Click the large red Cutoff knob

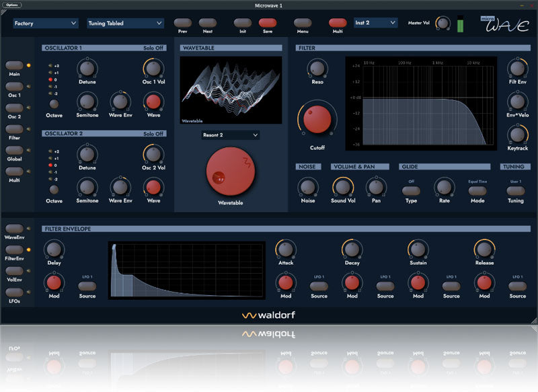(x=317, y=119)
